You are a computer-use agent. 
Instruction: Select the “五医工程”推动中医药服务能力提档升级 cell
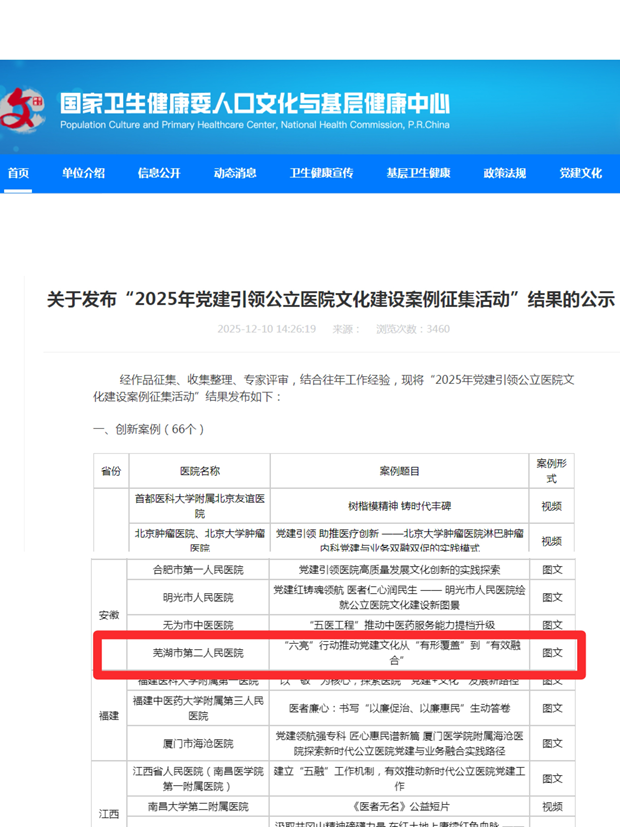click(400, 624)
